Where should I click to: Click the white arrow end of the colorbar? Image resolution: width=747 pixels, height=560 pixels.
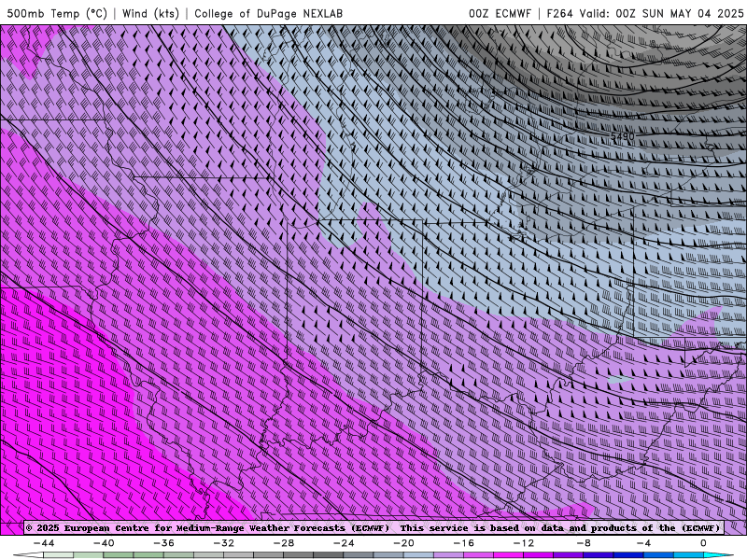(28, 555)
